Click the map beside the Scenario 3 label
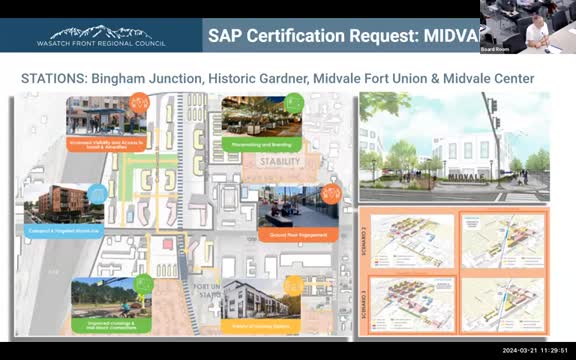 (x=413, y=304)
